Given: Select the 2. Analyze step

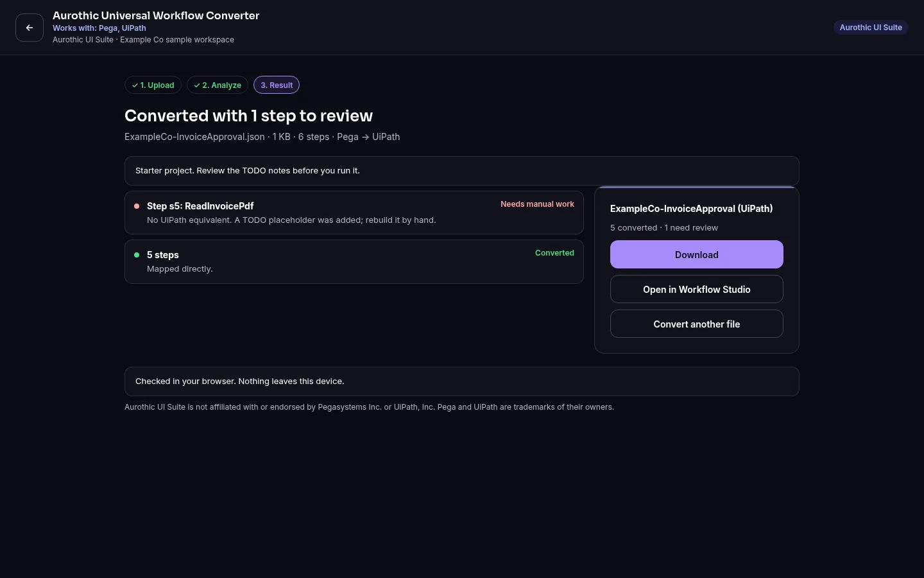Looking at the screenshot, I should tap(218, 85).
